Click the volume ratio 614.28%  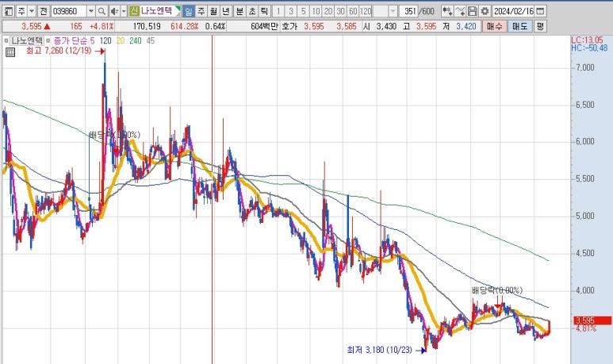click(x=185, y=27)
